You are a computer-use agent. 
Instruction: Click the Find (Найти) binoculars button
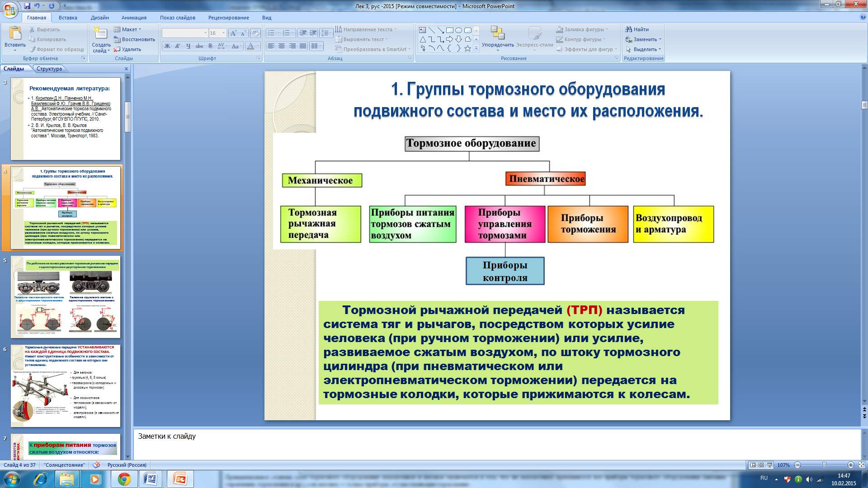click(637, 29)
